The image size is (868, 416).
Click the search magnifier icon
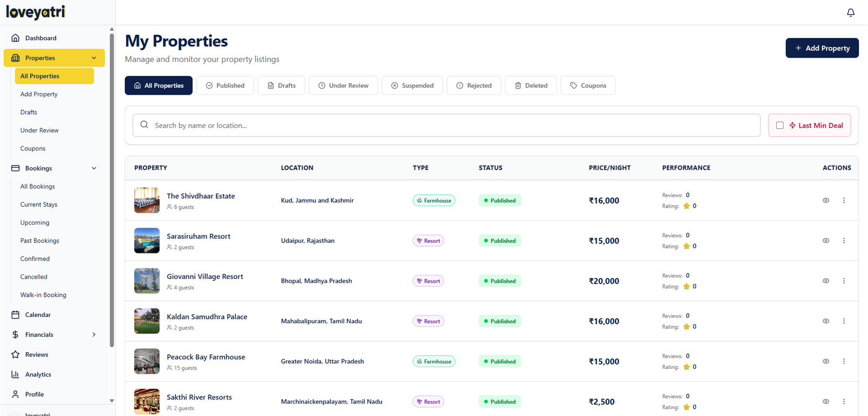pos(144,125)
